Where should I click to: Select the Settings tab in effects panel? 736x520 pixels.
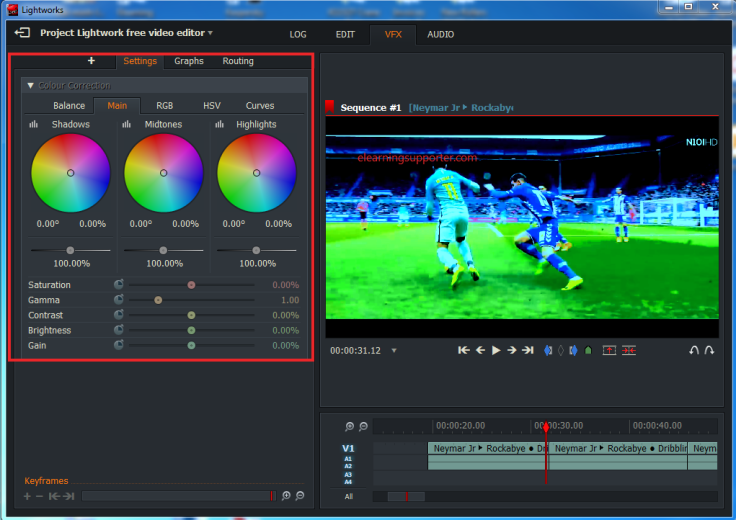140,61
